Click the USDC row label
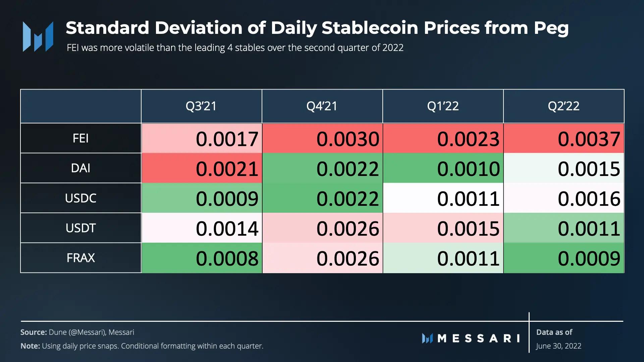Image resolution: width=644 pixels, height=362 pixels. (80, 198)
